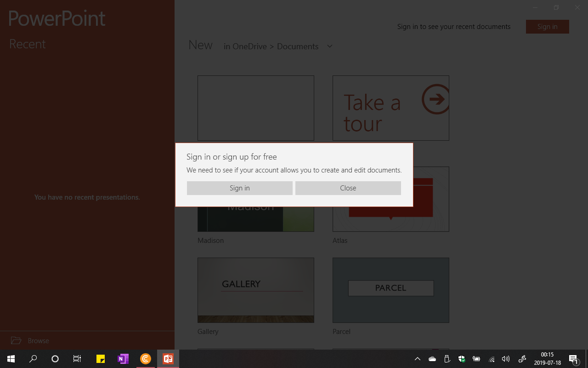The width and height of the screenshot is (588, 368).
Task: Open the Wi-Fi network tray icon
Action: (492, 359)
